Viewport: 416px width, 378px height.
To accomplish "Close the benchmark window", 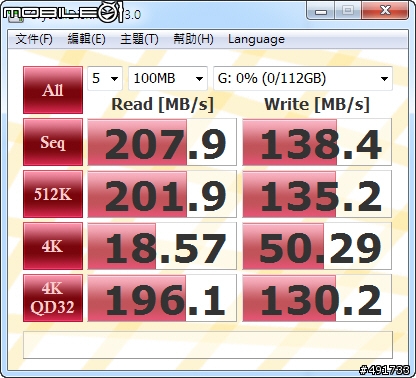I will click(385, 11).
